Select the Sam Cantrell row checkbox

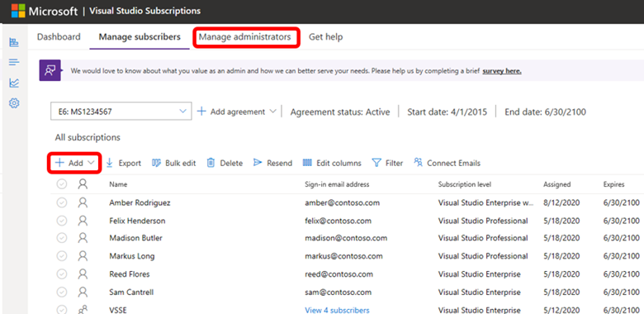62,293
